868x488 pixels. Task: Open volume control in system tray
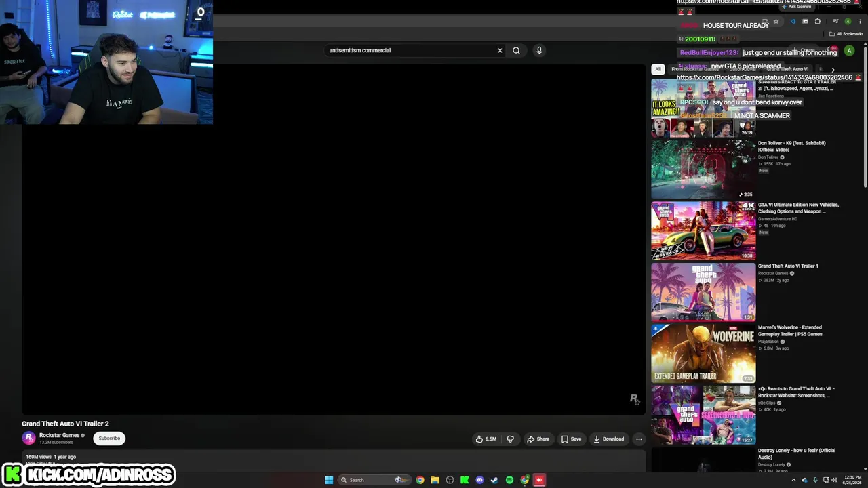point(835,480)
